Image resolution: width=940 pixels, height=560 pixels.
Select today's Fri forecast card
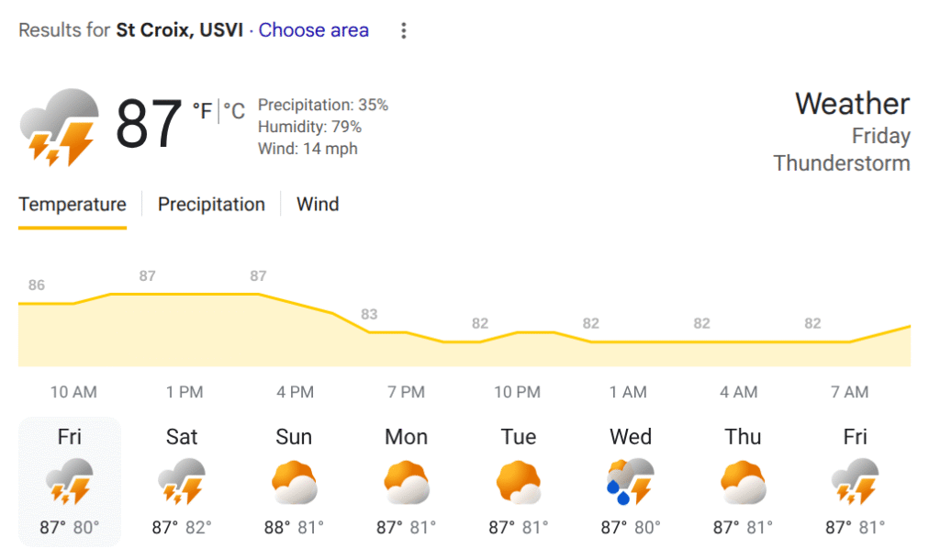point(70,481)
